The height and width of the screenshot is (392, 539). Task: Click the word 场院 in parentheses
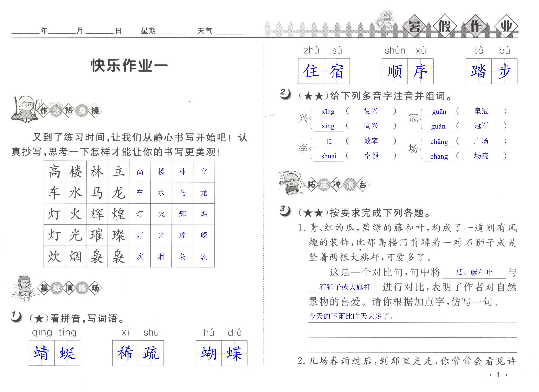pos(481,155)
